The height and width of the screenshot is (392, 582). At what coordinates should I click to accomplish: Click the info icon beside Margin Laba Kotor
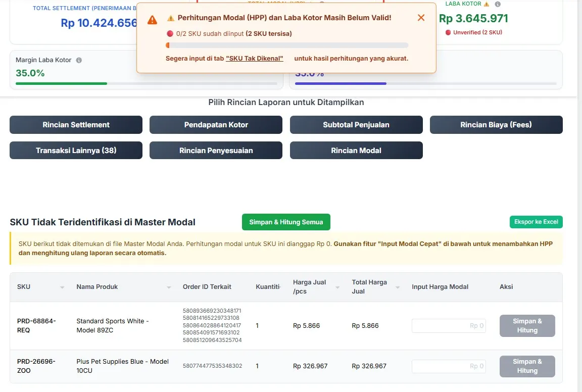coord(78,60)
